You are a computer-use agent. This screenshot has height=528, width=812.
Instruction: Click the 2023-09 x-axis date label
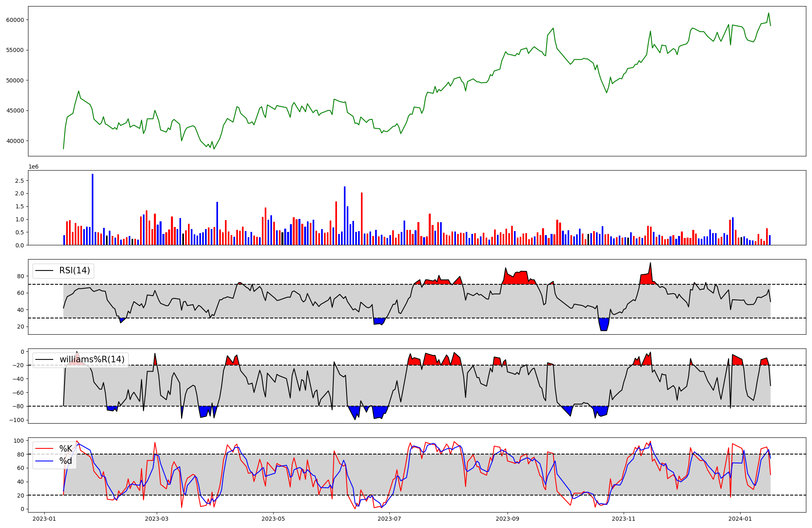508,519
